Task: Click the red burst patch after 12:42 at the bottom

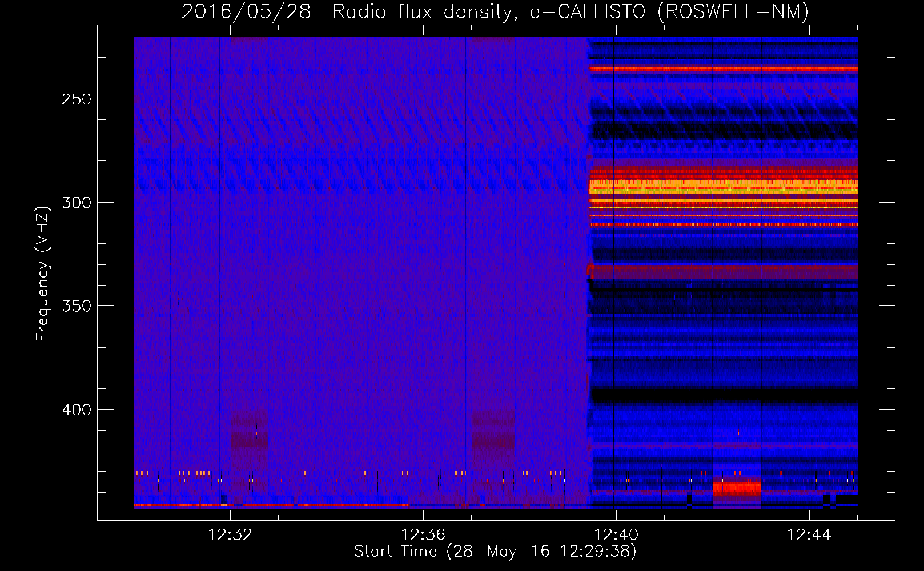Action: [737, 489]
